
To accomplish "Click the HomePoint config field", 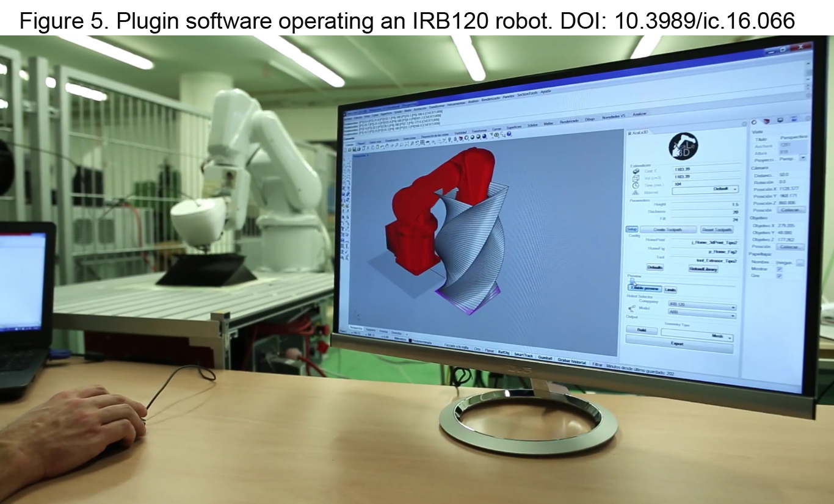I will click(x=705, y=242).
